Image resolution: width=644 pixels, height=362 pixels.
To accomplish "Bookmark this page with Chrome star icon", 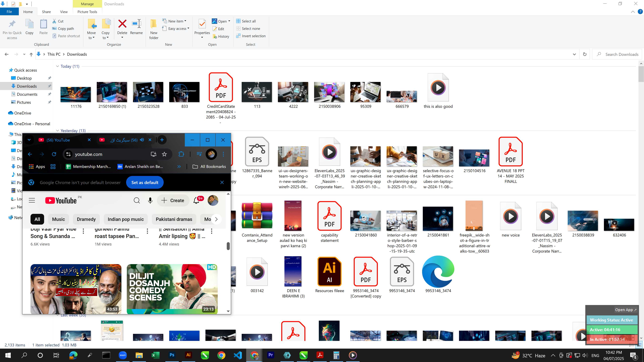I will click(x=164, y=154).
